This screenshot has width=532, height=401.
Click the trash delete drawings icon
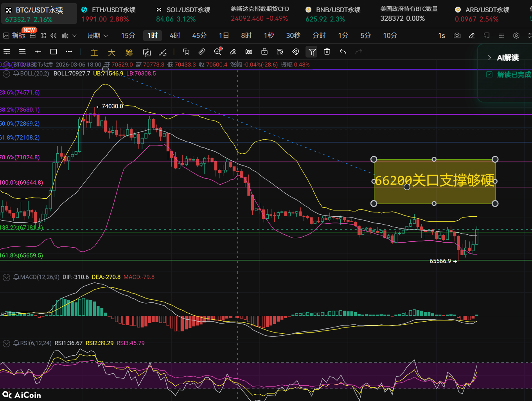coord(327,52)
